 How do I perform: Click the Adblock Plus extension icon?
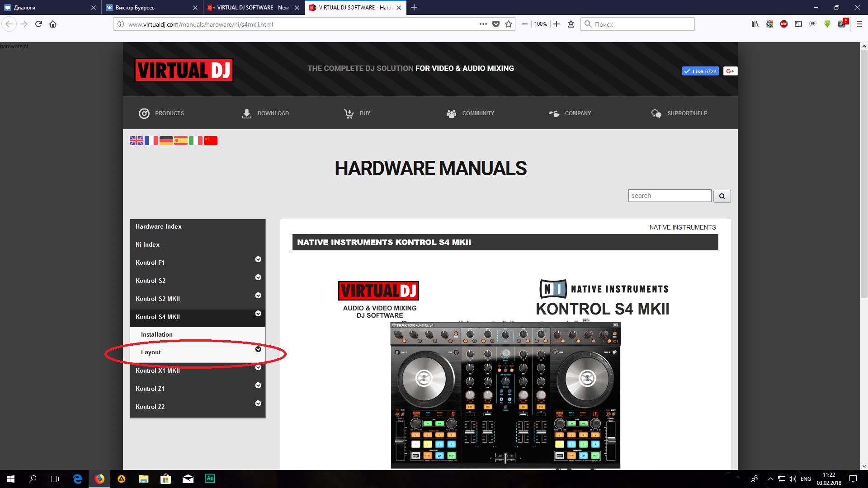tap(784, 24)
